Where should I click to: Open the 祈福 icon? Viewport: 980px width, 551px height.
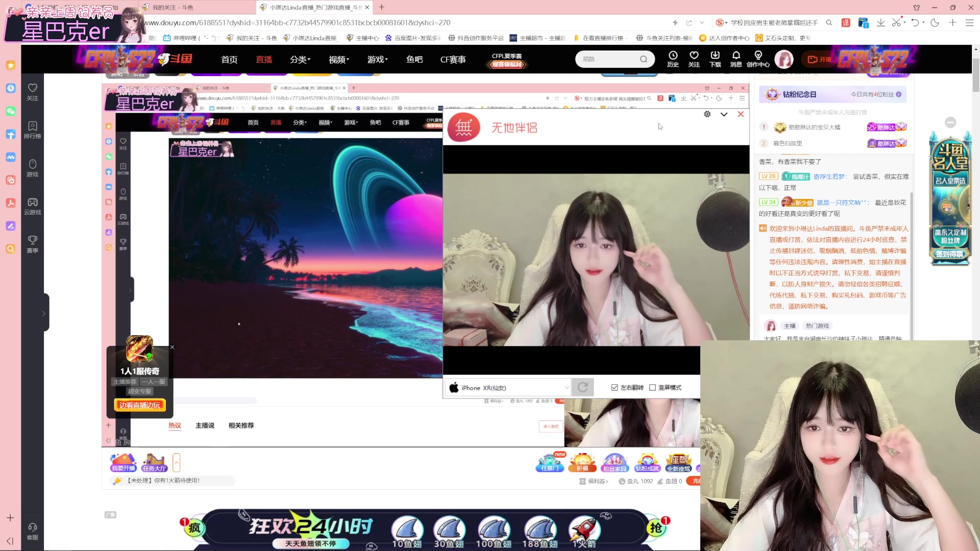582,463
